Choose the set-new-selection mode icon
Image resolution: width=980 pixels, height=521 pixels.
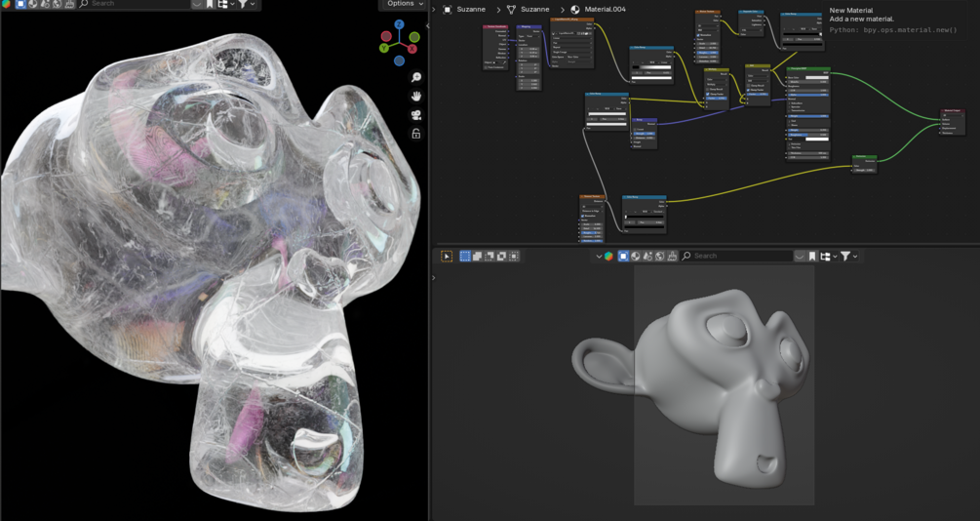click(465, 256)
